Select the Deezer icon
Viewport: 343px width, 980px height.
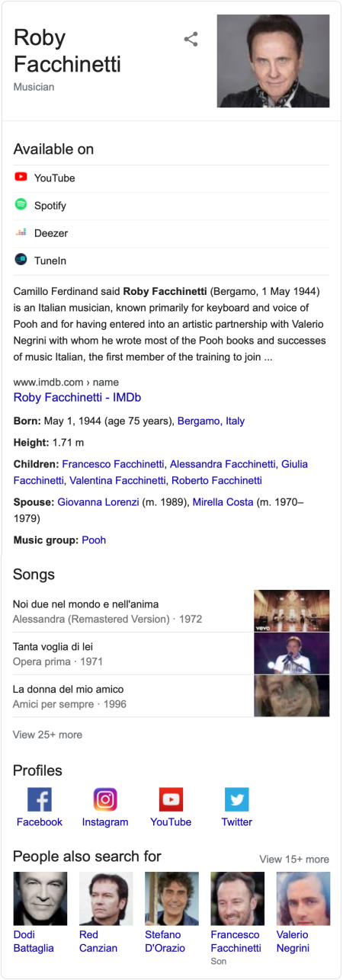tap(21, 232)
